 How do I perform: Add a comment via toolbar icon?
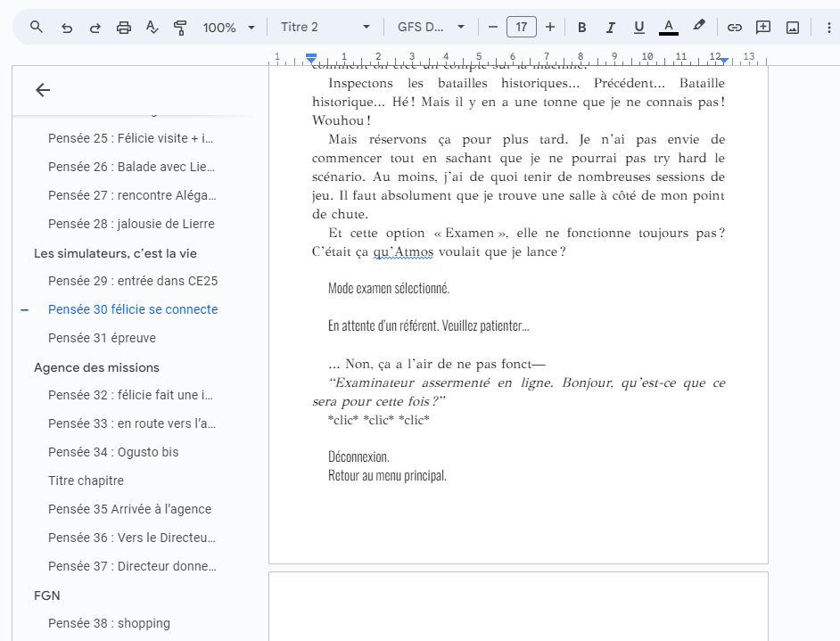click(762, 28)
